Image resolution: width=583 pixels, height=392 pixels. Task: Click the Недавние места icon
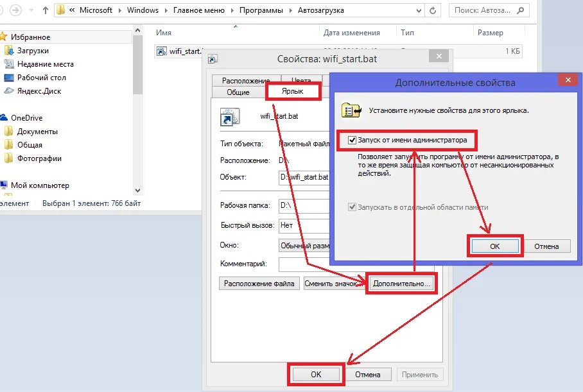9,64
